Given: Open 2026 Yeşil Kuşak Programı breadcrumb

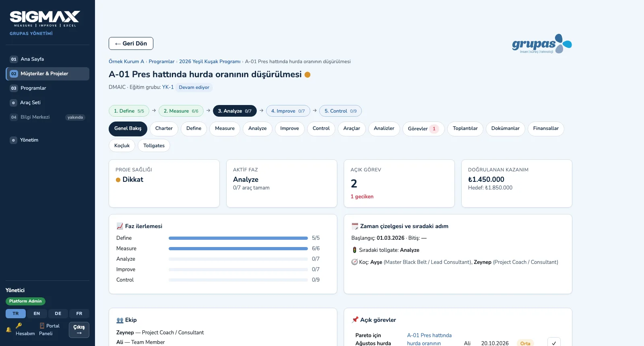Looking at the screenshot, I should [x=210, y=62].
